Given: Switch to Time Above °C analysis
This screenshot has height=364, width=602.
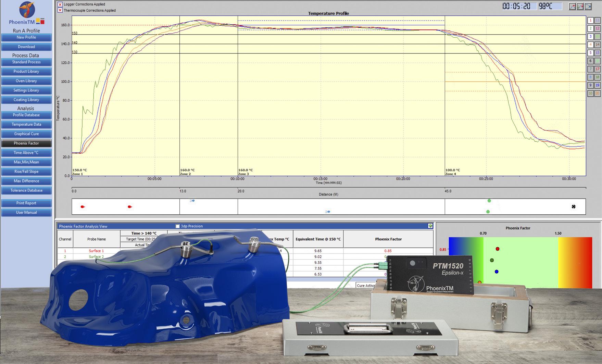Looking at the screenshot, I should pyautogui.click(x=26, y=153).
